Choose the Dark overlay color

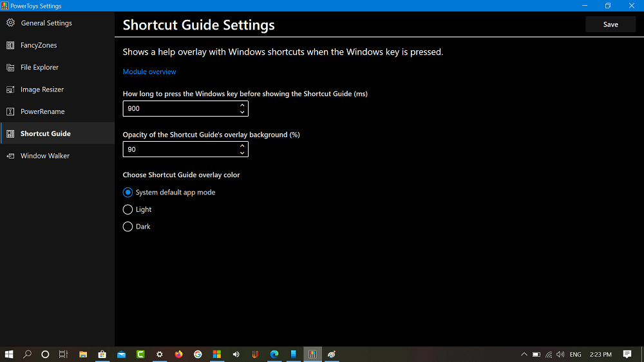tap(137, 226)
